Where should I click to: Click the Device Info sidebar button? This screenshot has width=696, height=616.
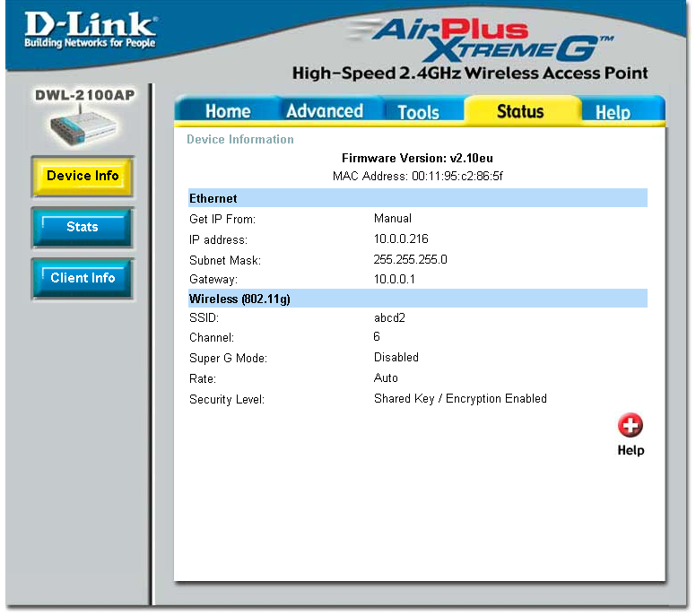pyautogui.click(x=83, y=176)
